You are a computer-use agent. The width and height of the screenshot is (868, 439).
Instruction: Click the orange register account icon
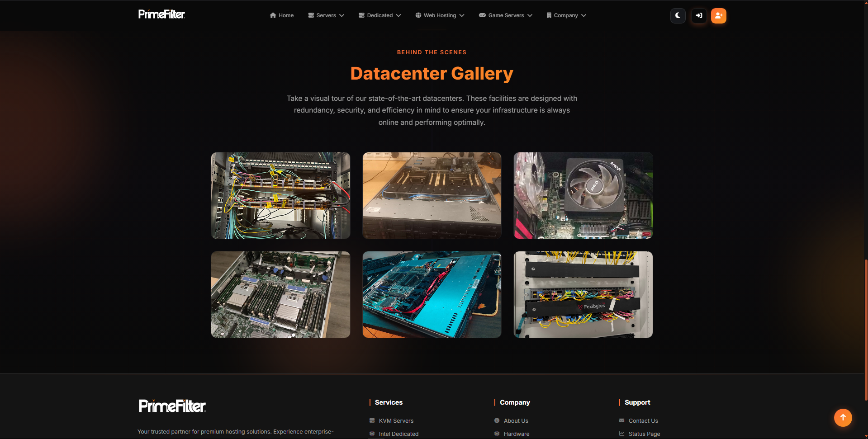[x=718, y=15]
